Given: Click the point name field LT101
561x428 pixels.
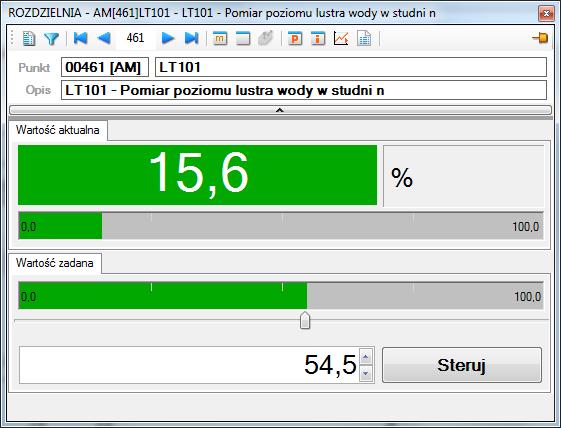Looking at the screenshot, I should [x=351, y=67].
